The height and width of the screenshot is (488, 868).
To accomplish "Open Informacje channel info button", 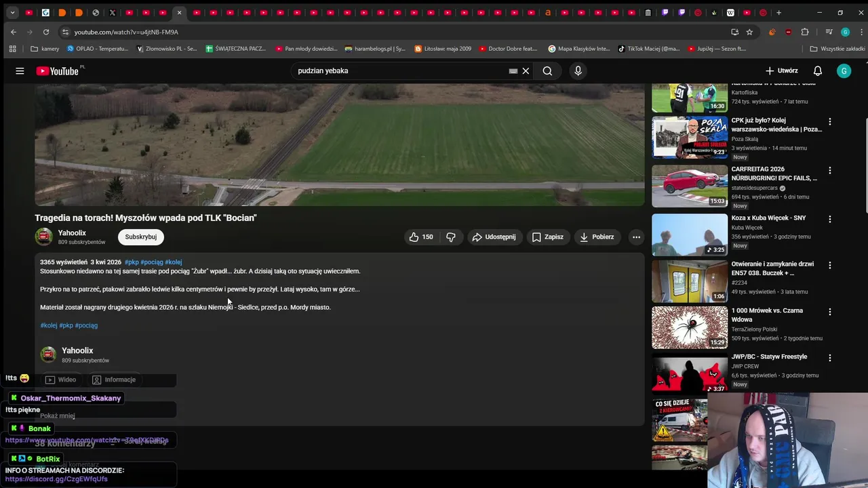I will pos(114,380).
